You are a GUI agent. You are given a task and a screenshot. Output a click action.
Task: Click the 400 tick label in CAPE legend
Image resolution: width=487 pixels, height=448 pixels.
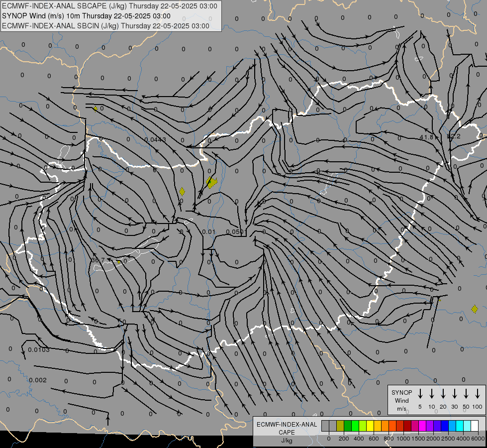(x=359, y=439)
